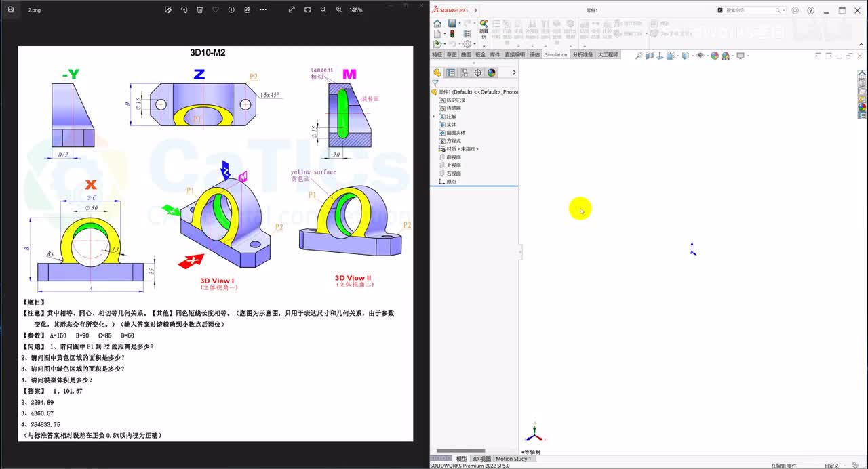Click the Photos app icon beside 2.png
The height and width of the screenshot is (469, 868).
point(10,9)
